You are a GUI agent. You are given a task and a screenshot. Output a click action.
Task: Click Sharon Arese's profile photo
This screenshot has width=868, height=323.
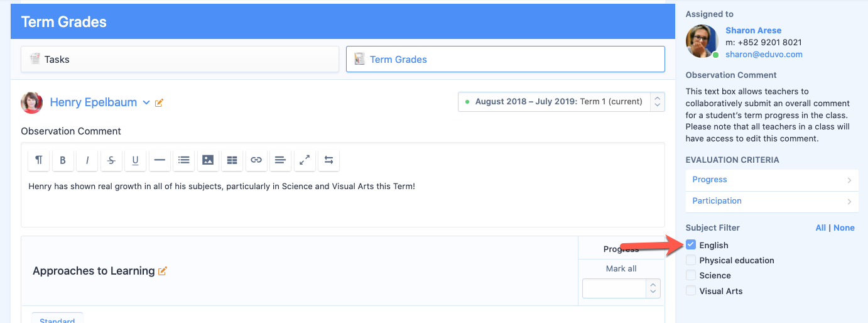pyautogui.click(x=702, y=41)
